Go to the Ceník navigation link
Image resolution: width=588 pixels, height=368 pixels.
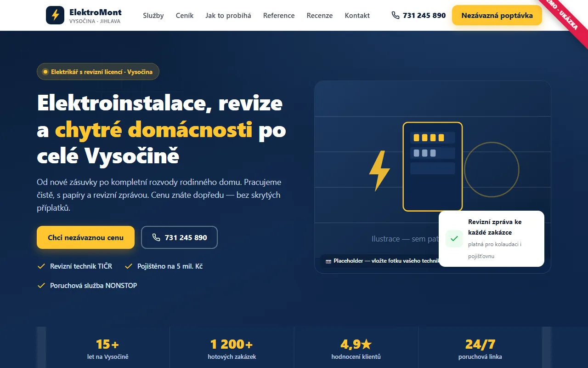pyautogui.click(x=185, y=15)
